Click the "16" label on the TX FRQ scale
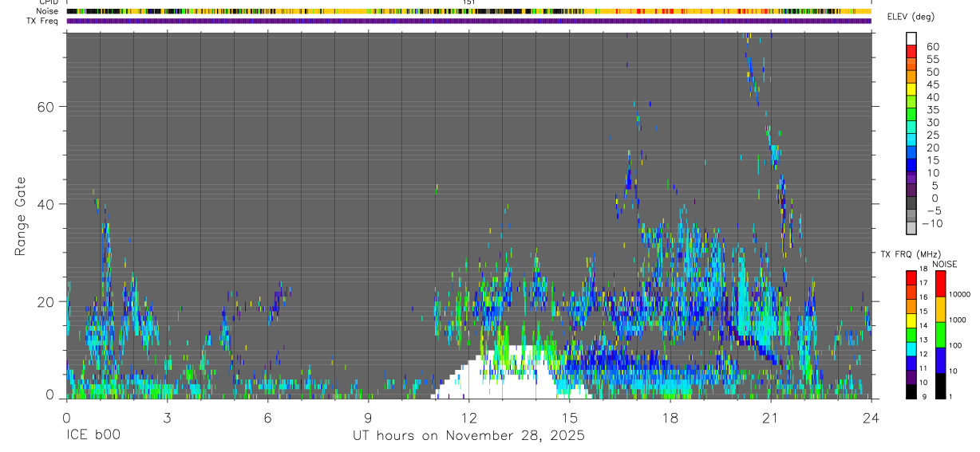Viewport: 980px width, 452px height. click(923, 297)
